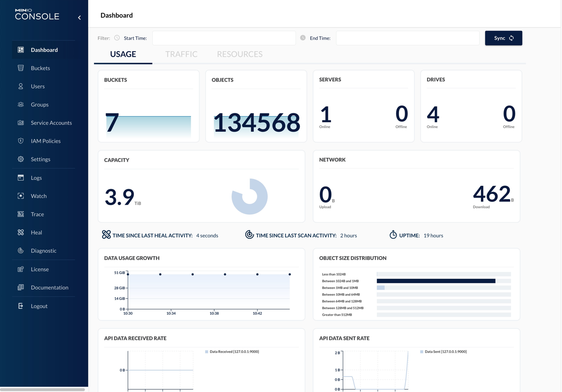This screenshot has height=392, width=562.
Task: Click the Sync button
Action: (503, 38)
